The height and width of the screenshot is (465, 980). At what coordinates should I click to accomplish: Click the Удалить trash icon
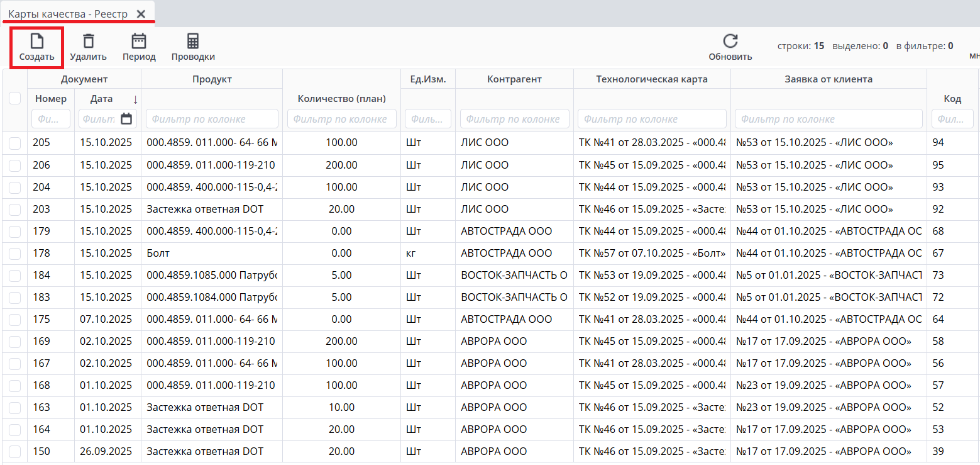[x=89, y=42]
